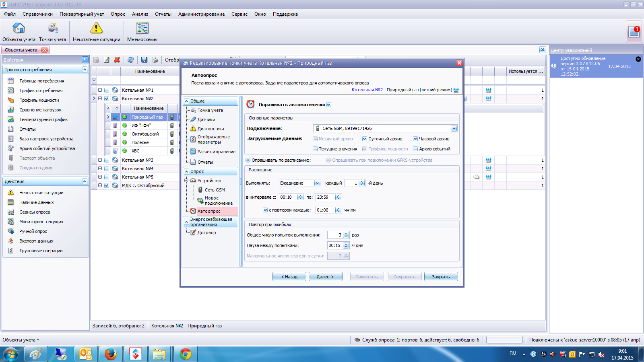
Task: Open Администрирование menu
Action: point(201,14)
